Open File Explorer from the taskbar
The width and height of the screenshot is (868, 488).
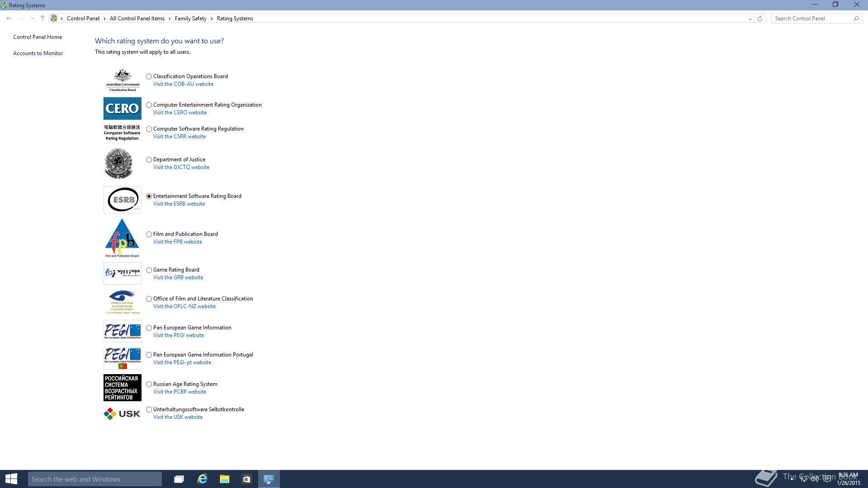click(224, 479)
